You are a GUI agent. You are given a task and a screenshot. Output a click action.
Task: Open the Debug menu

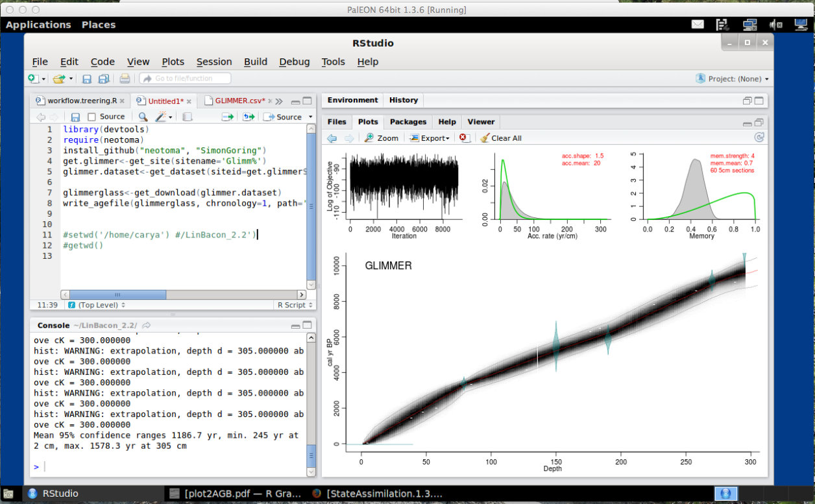[x=295, y=62]
